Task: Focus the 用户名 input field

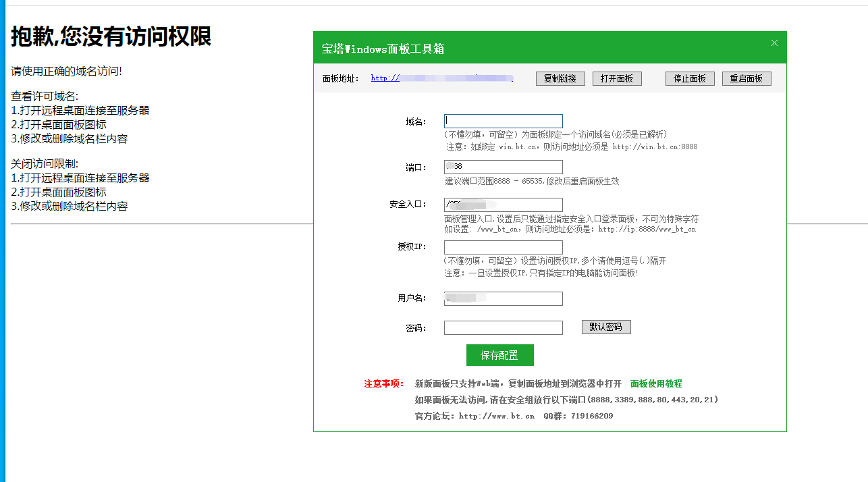Action: [x=504, y=298]
